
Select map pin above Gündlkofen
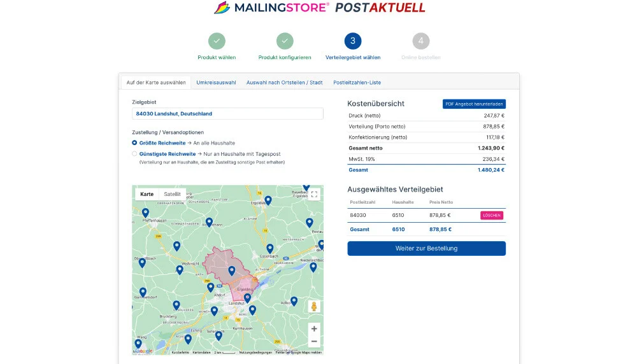[176, 305]
